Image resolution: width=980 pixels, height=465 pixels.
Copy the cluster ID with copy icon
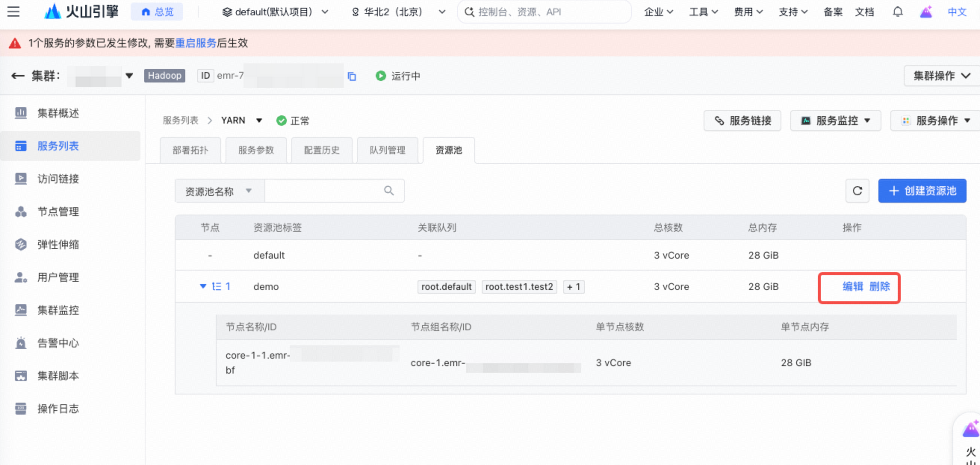[351, 77]
